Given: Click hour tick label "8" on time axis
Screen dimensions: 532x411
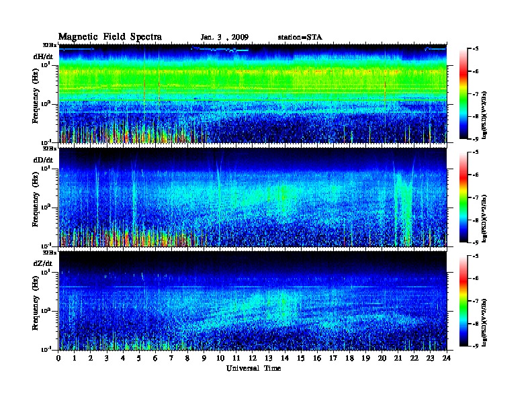Looking at the screenshot, I should (187, 359).
